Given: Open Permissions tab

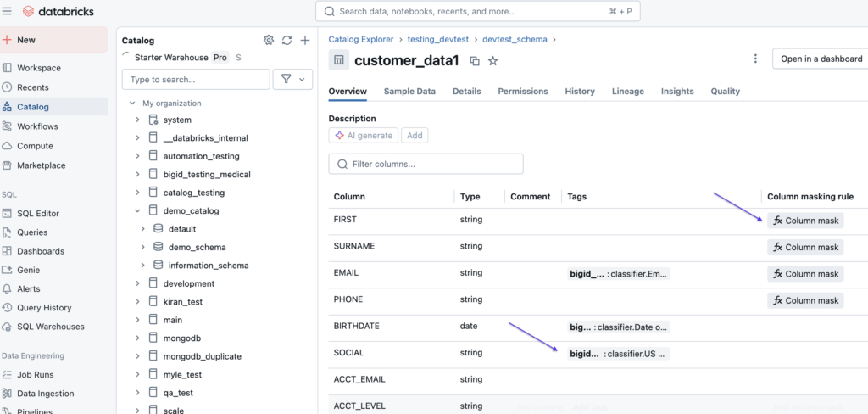Looking at the screenshot, I should click(x=522, y=92).
